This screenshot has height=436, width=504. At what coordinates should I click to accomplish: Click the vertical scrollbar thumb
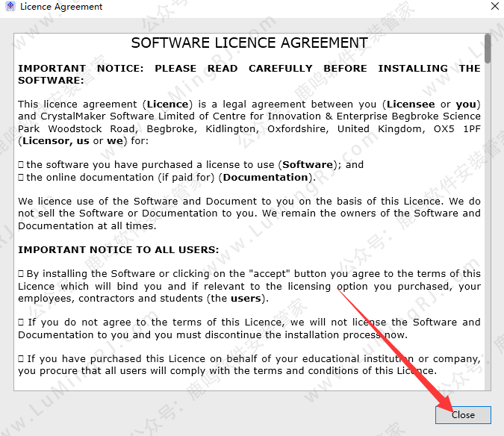tap(488, 47)
